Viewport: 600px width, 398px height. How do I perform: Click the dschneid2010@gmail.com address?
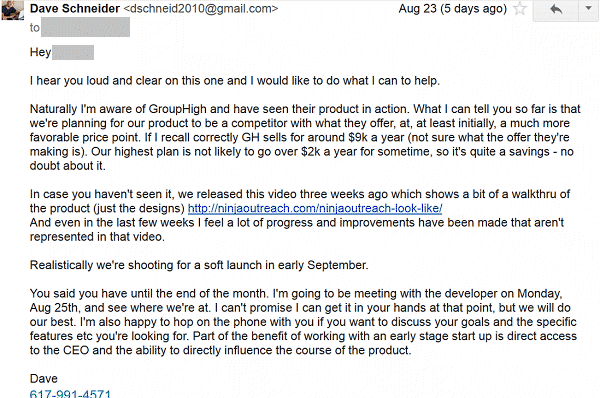(201, 8)
